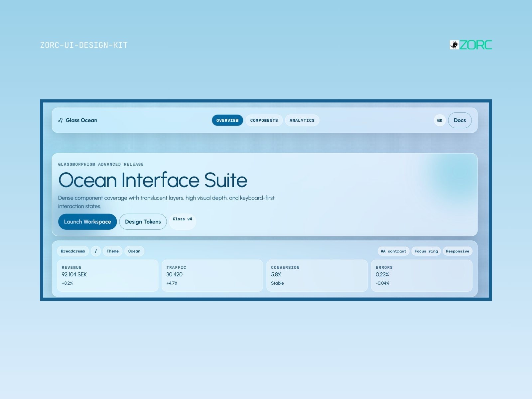Switch to the Components tab
This screenshot has height=399, width=532.
pos(264,120)
